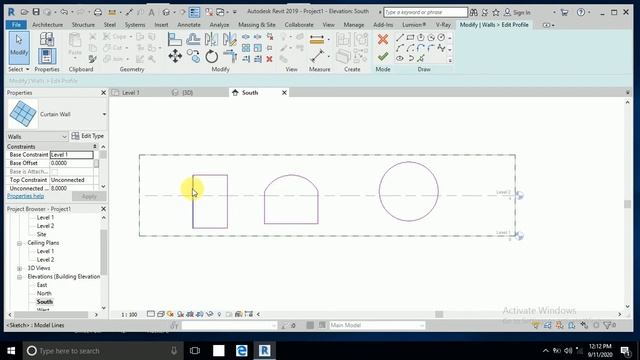
Task: Select the Line draw tool
Action: tap(400, 38)
